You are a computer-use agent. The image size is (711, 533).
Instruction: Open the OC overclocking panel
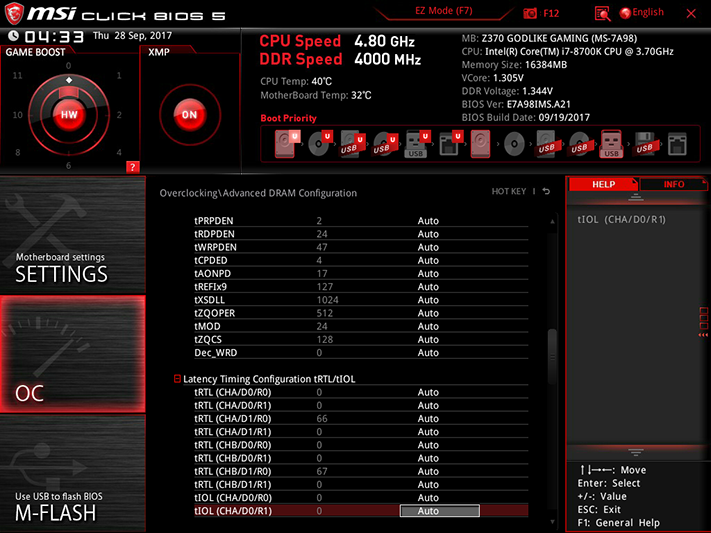pos(73,354)
